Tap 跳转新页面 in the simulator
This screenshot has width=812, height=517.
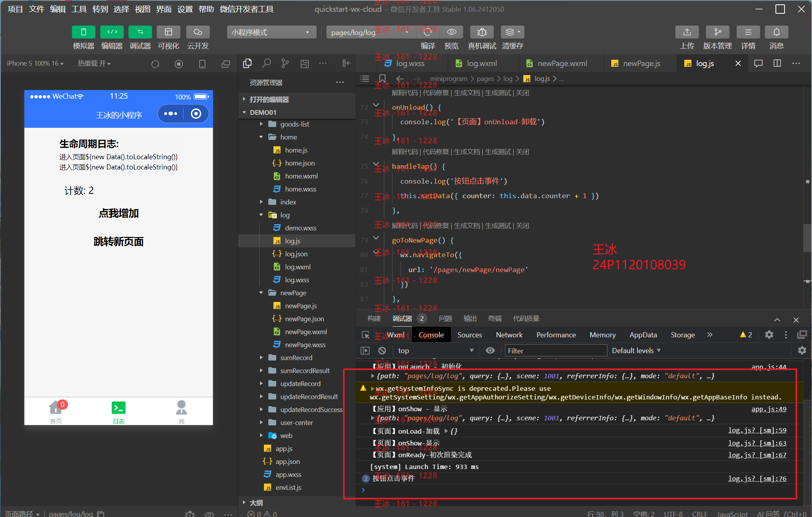click(x=119, y=242)
